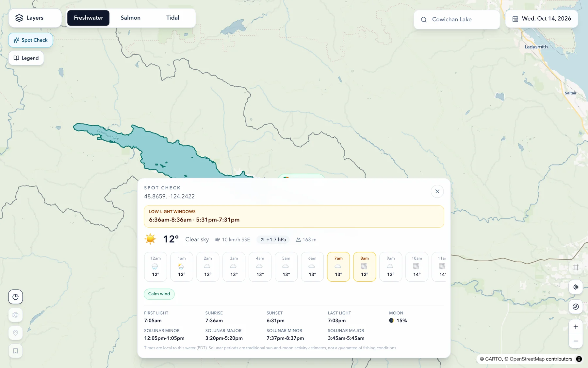Image resolution: width=588 pixels, height=368 pixels.
Task: Click the Cowichan Lake search field
Action: (x=457, y=20)
